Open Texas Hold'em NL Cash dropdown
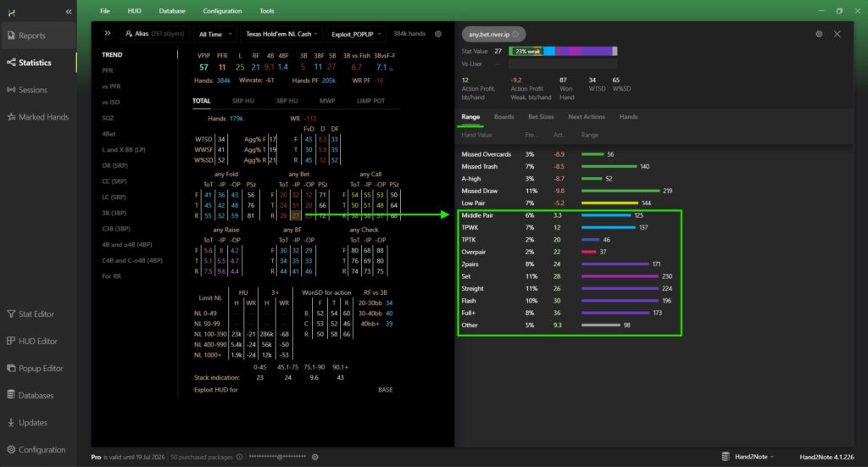This screenshot has width=868, height=467. coord(282,34)
